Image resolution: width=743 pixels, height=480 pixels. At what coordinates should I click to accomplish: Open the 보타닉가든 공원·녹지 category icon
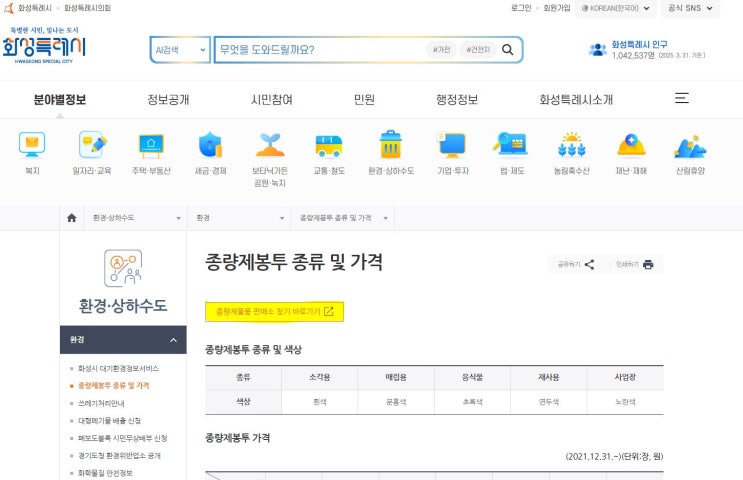[x=270, y=145]
